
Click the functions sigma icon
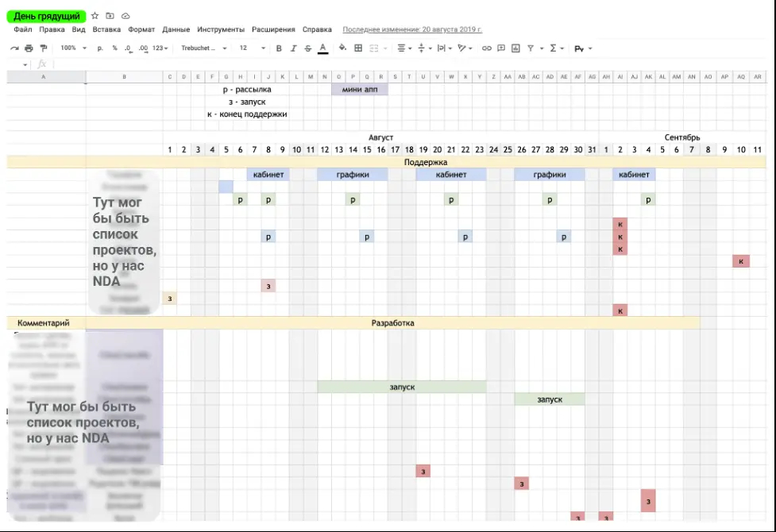[553, 48]
